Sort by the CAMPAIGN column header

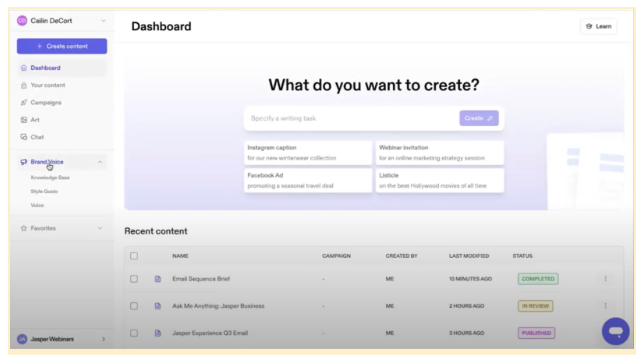coord(336,256)
